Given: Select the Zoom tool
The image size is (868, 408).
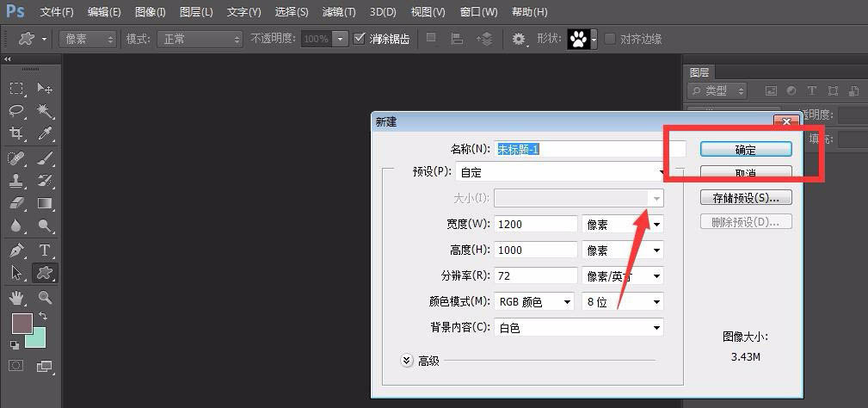Looking at the screenshot, I should click(x=45, y=298).
